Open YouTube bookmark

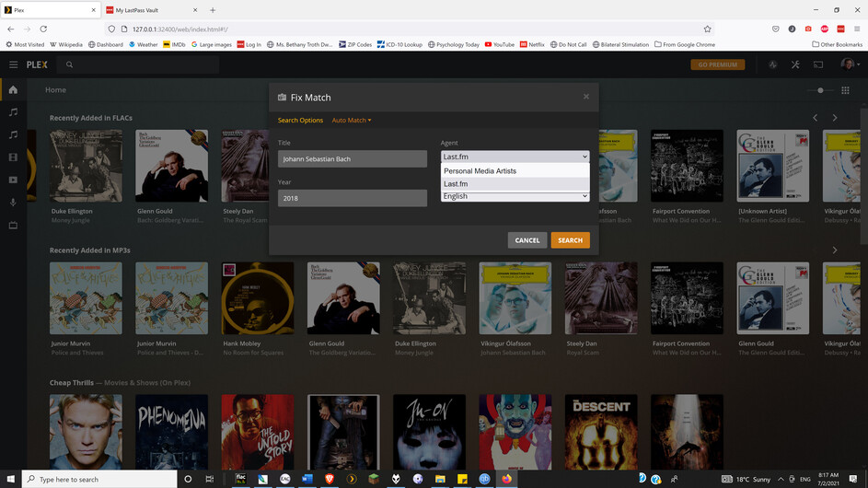point(499,44)
